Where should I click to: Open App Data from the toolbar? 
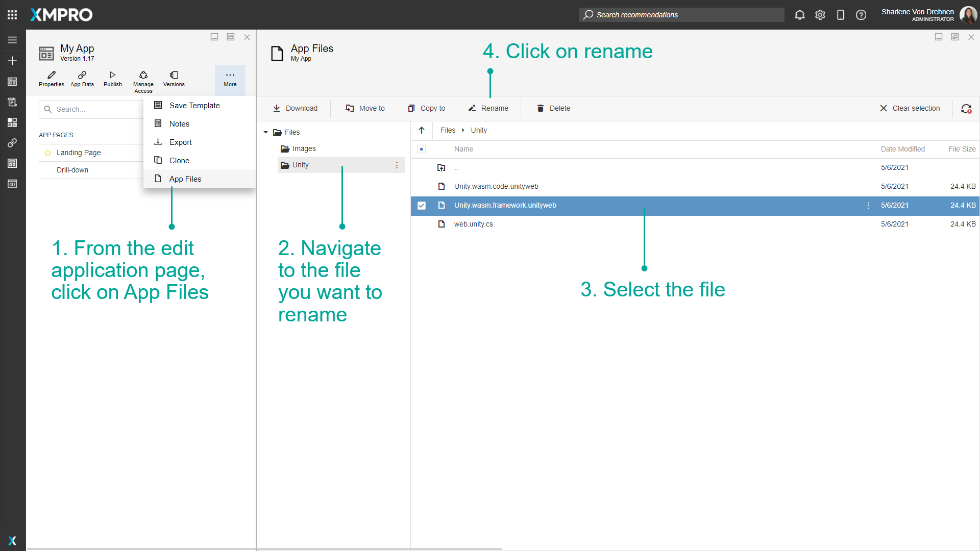point(82,79)
